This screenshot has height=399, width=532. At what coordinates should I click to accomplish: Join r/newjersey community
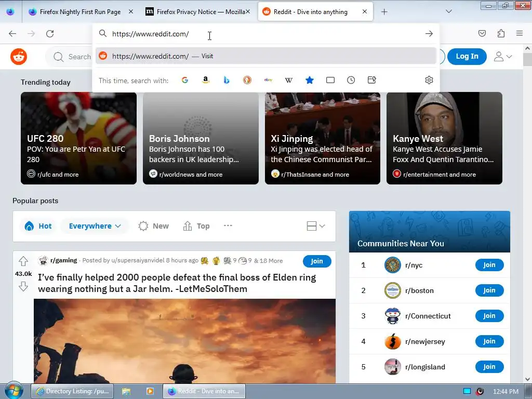coord(489,341)
